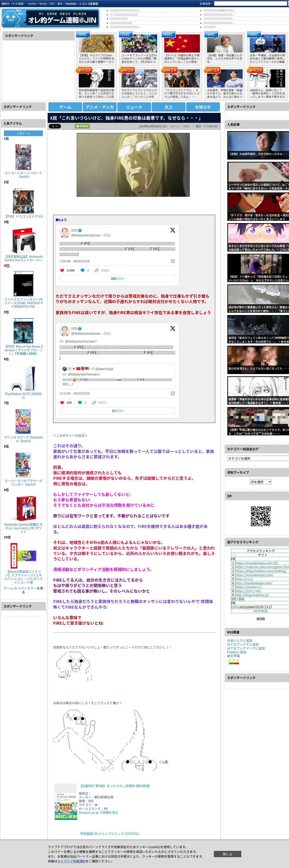
Task: Click reply bubble on the 295-likes post
Action: click(x=80, y=403)
